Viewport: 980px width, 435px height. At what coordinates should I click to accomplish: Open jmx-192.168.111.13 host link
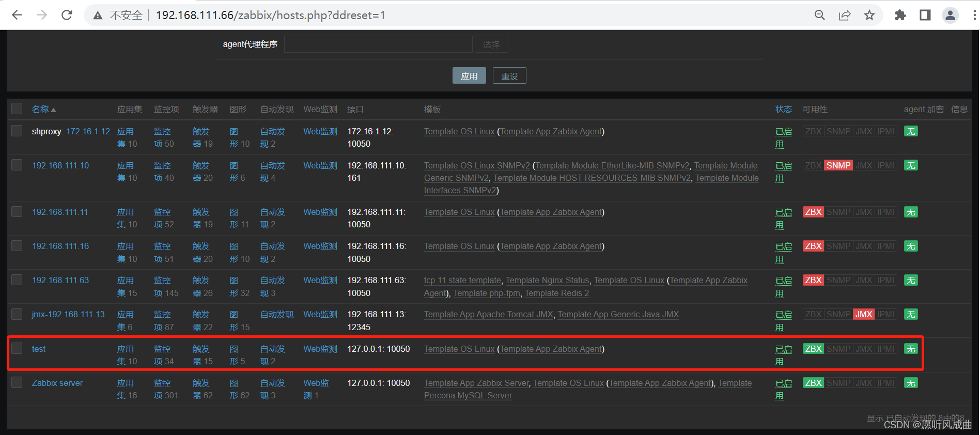coord(68,314)
